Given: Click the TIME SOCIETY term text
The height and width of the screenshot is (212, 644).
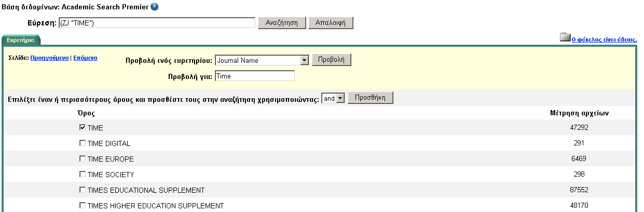Looking at the screenshot, I should (x=111, y=175).
